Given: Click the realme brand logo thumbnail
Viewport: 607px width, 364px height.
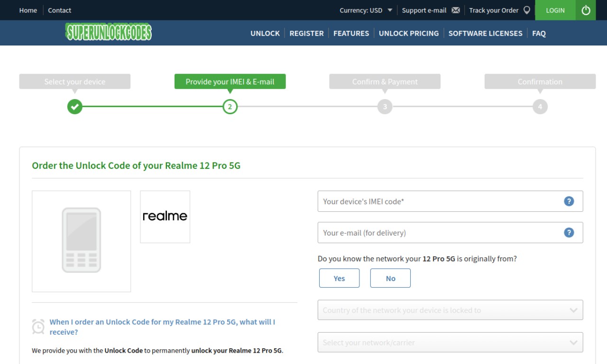Looking at the screenshot, I should 165,217.
